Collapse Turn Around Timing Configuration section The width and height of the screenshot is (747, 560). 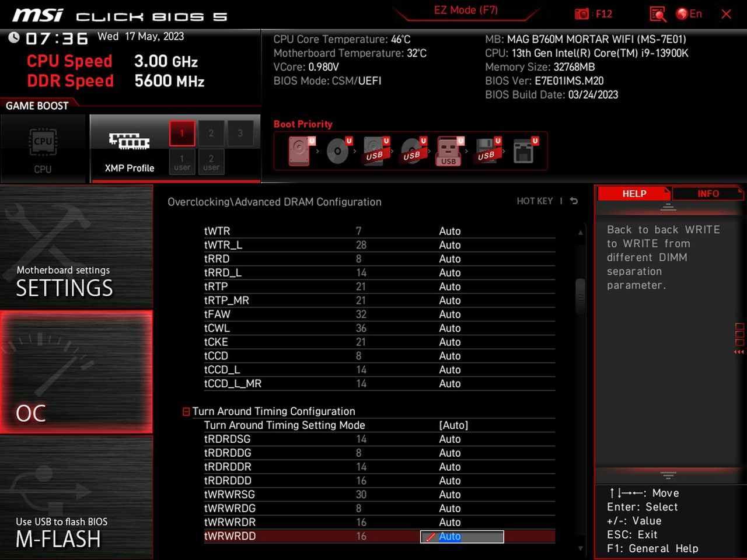click(186, 412)
